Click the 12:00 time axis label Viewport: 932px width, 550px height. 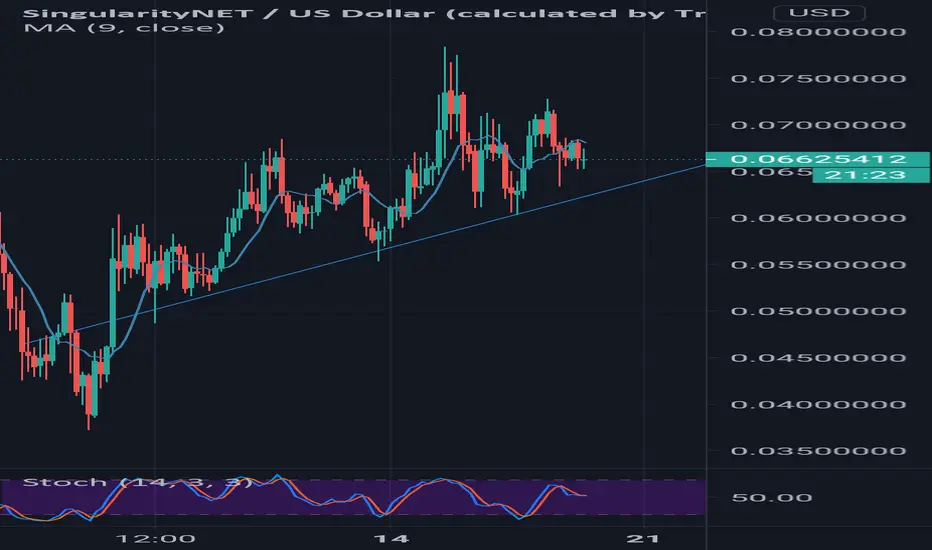tap(155, 539)
